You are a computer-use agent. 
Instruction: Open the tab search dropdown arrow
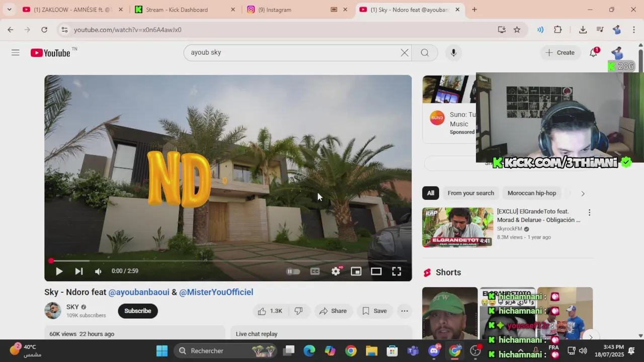coord(9,10)
